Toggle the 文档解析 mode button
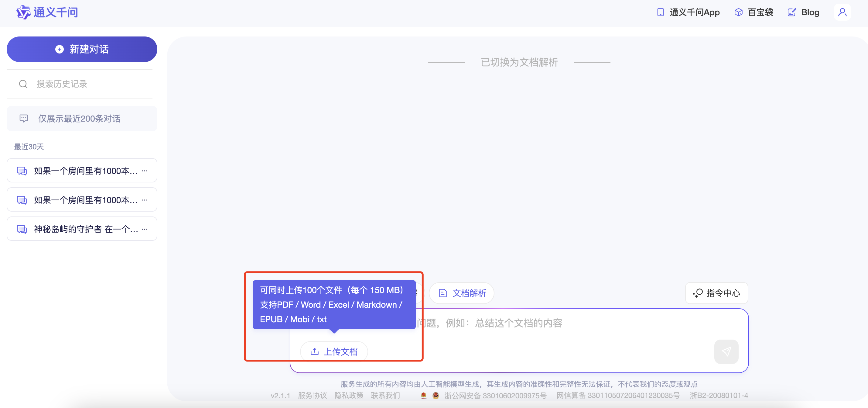868x408 pixels. tap(462, 293)
